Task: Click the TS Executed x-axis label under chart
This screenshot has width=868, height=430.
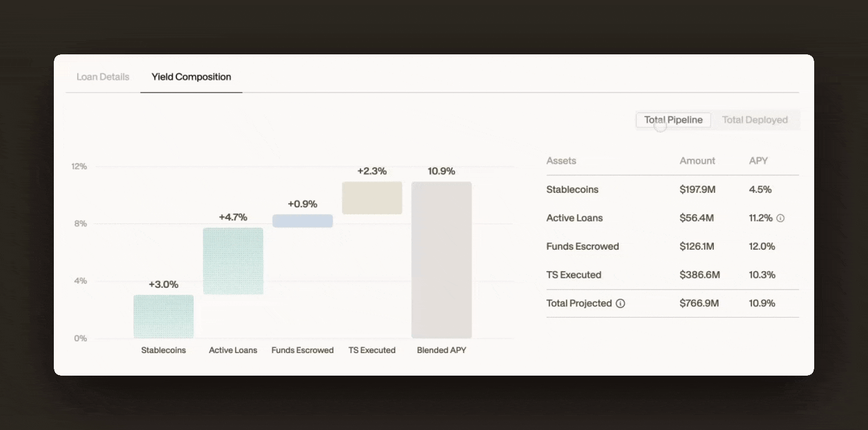Action: pyautogui.click(x=372, y=351)
